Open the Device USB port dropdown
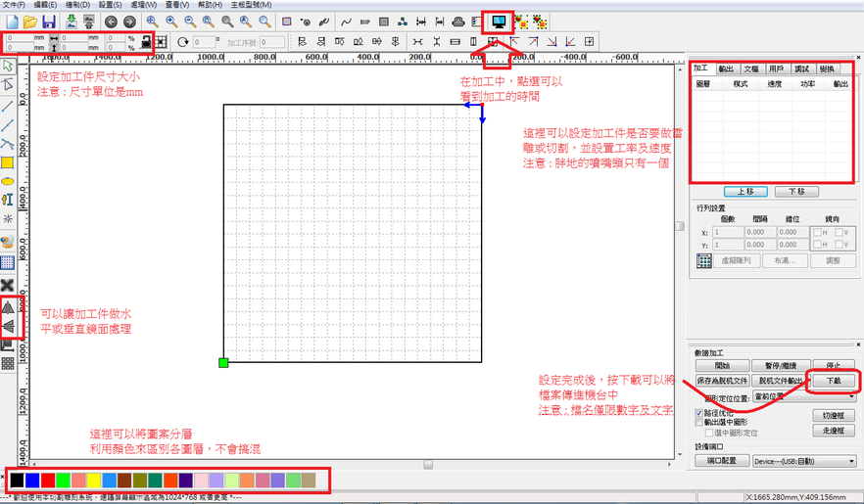 click(804, 461)
